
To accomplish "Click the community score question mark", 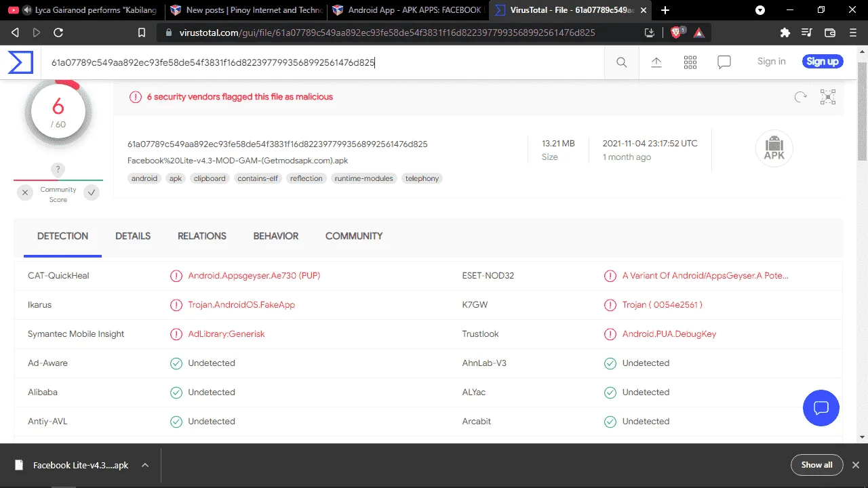I will (x=58, y=169).
